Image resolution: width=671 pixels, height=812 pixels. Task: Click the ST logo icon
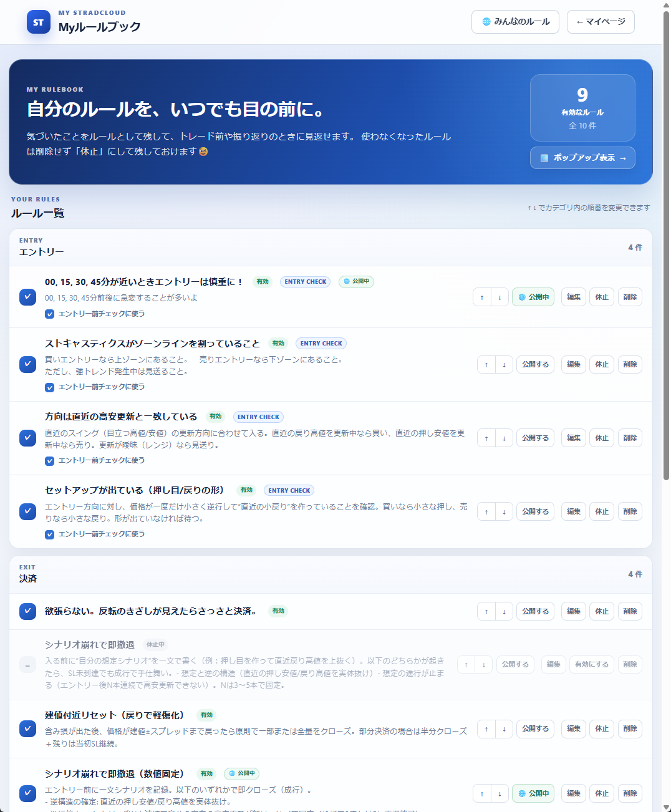[x=39, y=22]
